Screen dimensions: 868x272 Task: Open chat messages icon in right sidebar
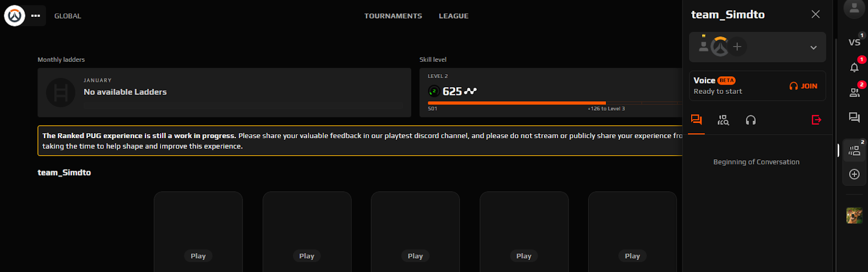coord(854,117)
